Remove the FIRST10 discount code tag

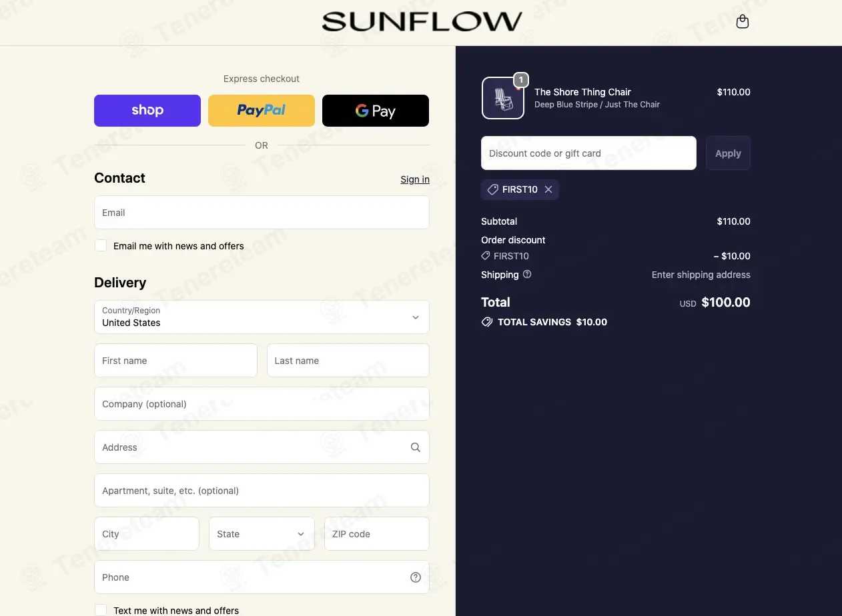(x=548, y=189)
